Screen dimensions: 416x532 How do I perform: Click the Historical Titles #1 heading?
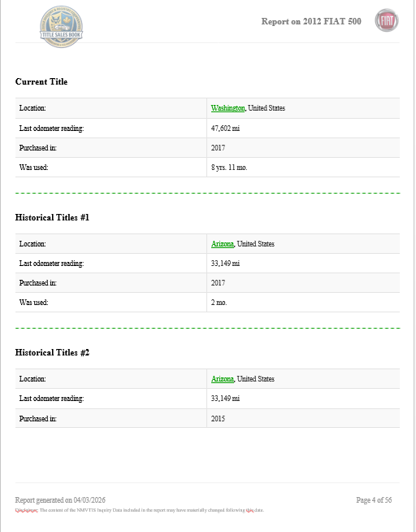pyautogui.click(x=52, y=217)
